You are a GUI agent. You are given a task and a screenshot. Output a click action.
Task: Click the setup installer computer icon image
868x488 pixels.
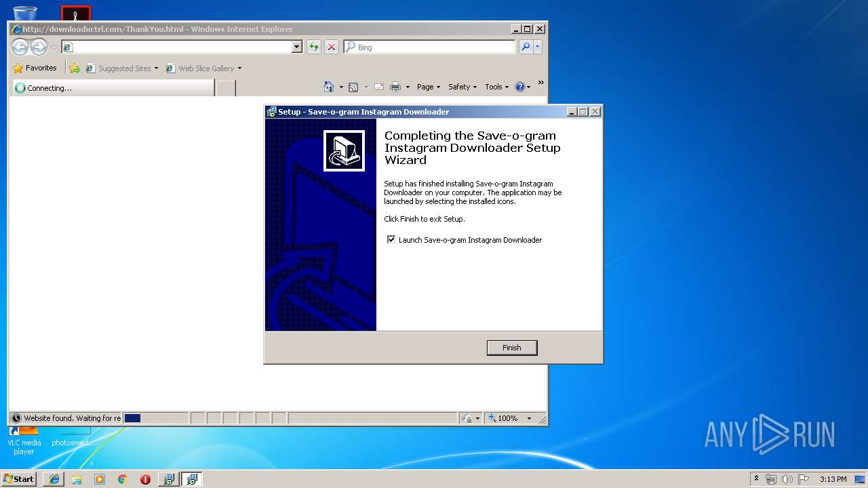[x=344, y=151]
